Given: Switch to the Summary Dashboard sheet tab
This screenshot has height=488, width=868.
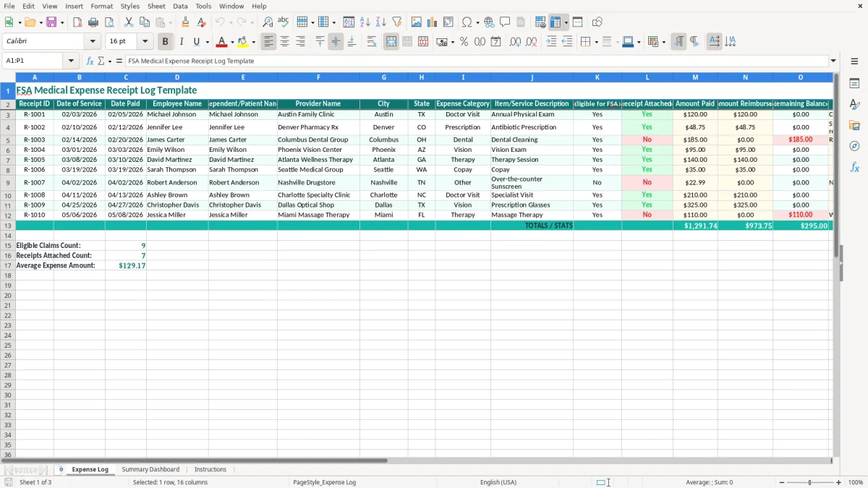Looking at the screenshot, I should [150, 469].
